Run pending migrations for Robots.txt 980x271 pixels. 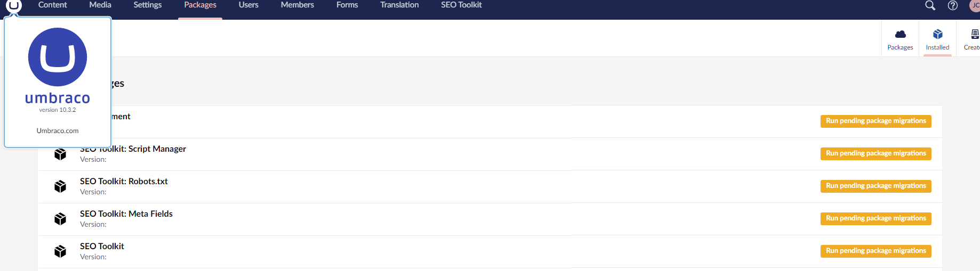[x=876, y=186]
